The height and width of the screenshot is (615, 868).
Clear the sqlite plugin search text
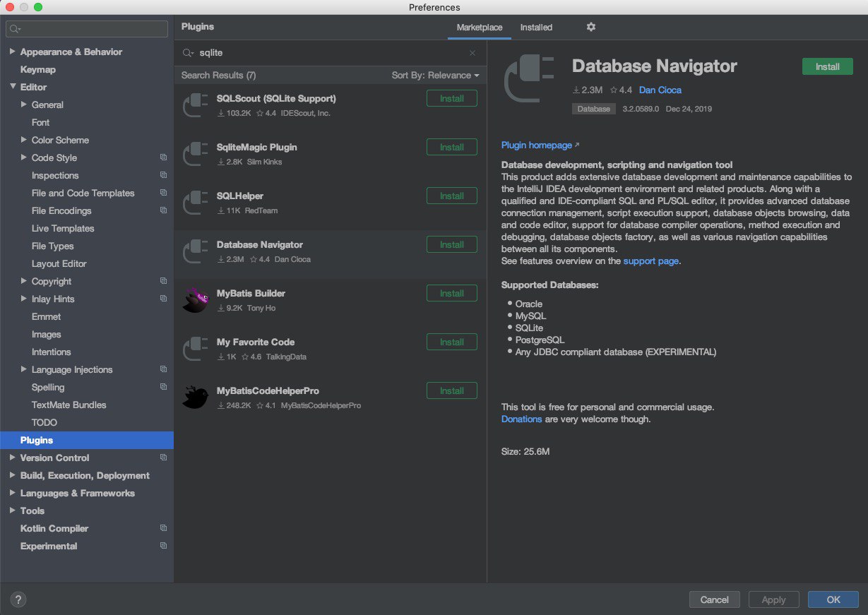coord(472,53)
